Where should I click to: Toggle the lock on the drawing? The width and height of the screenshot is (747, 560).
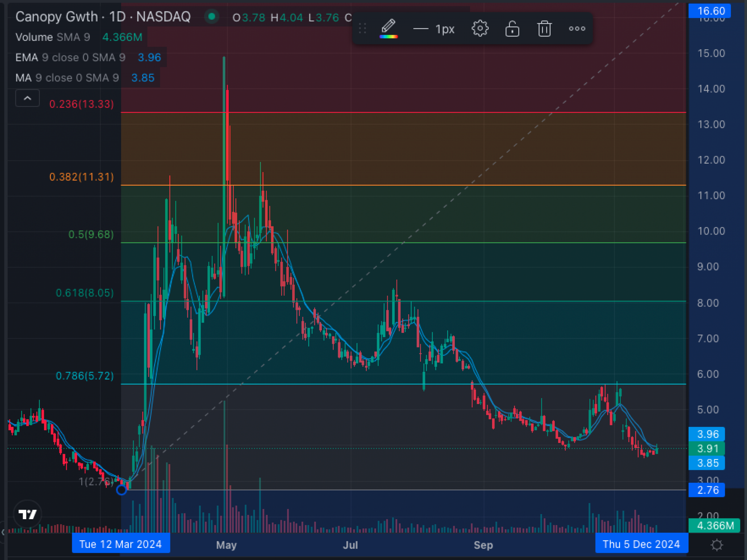[x=512, y=28]
